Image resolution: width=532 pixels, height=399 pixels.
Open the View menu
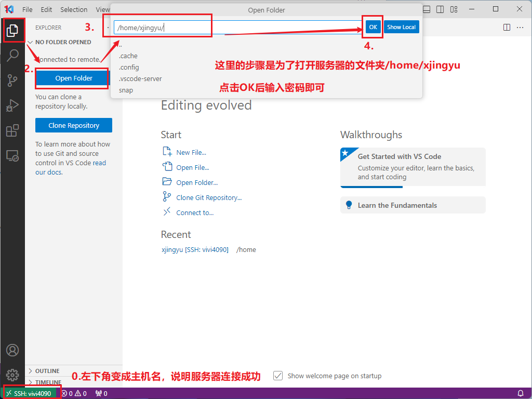click(102, 9)
